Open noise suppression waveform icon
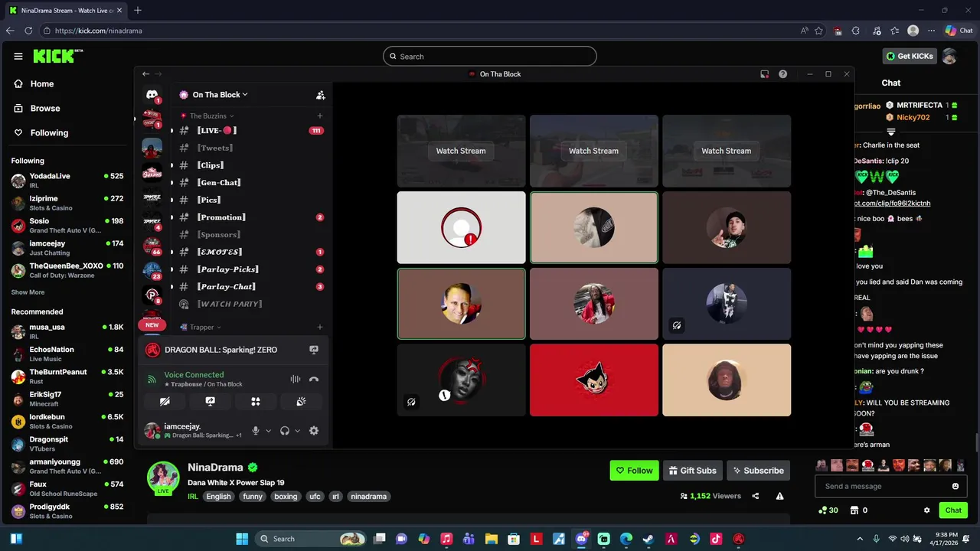 click(296, 379)
